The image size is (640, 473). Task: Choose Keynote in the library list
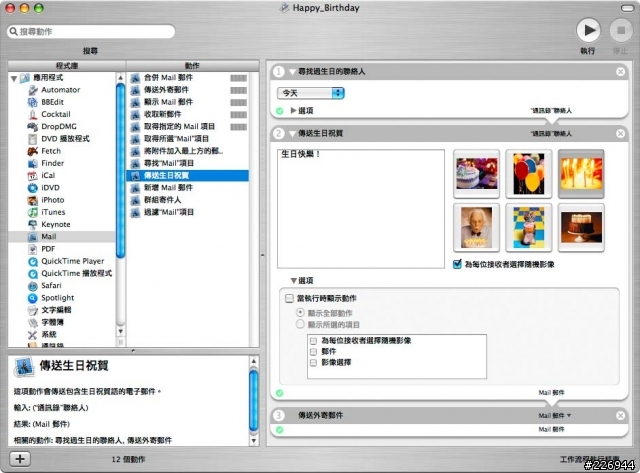point(56,224)
